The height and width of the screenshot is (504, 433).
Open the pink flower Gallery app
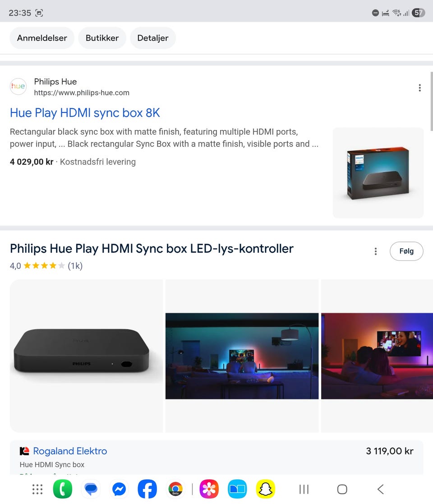pos(209,489)
